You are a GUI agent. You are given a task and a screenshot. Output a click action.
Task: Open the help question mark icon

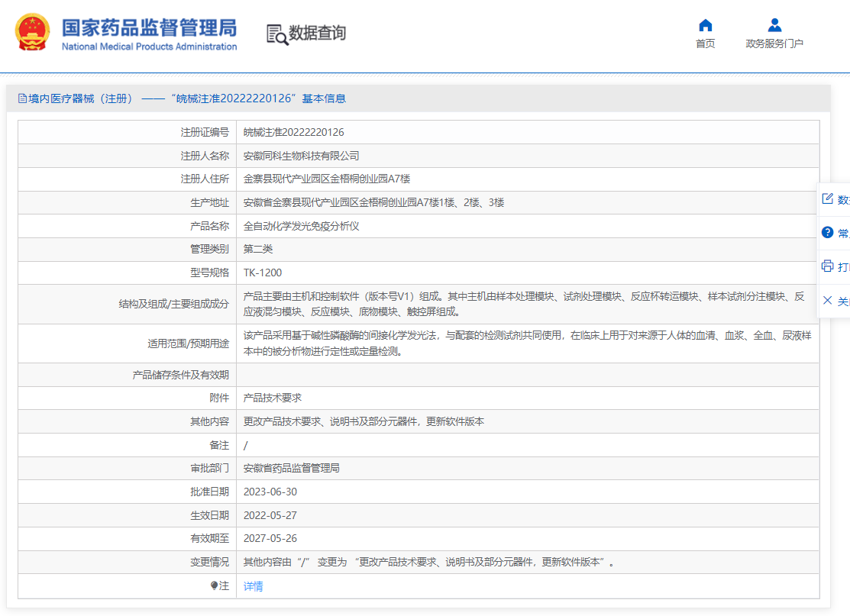[x=827, y=232]
